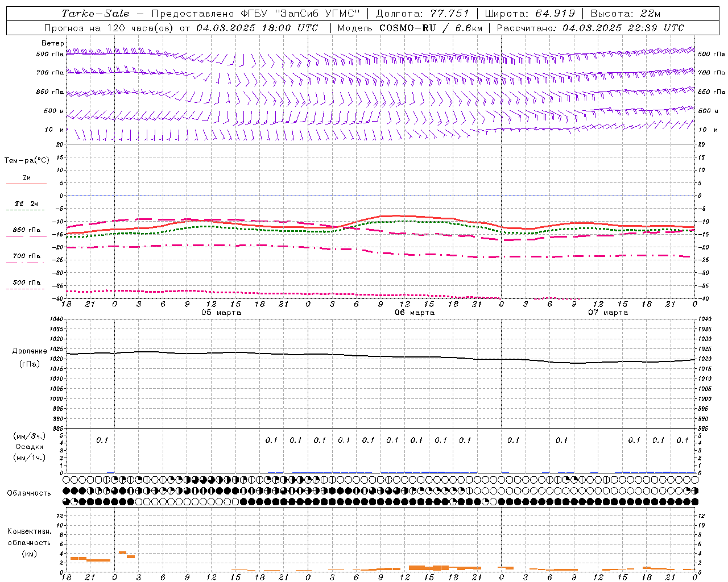This screenshot has height=582, width=728.
Task: Select the 500 гПа temperature legend entry
Action: click(x=26, y=282)
